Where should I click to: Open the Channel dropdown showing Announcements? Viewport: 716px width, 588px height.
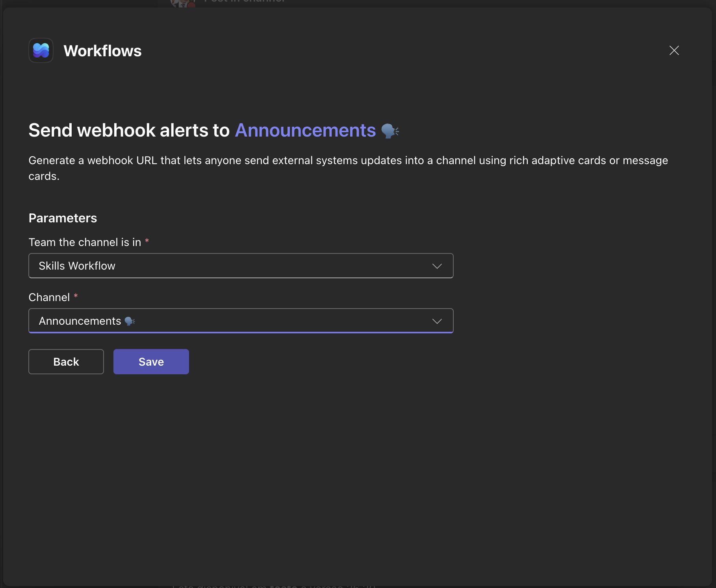coord(241,321)
